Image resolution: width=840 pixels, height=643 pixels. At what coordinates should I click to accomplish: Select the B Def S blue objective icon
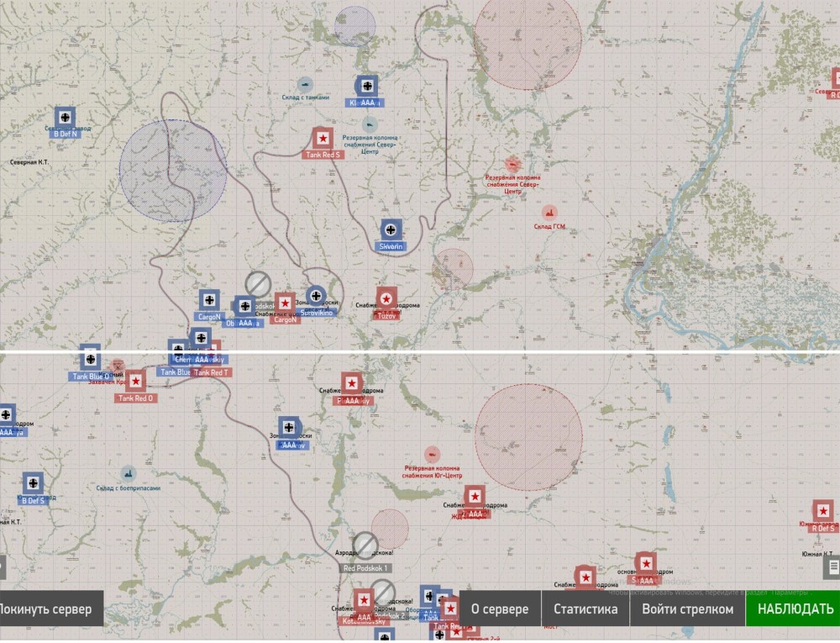click(33, 483)
